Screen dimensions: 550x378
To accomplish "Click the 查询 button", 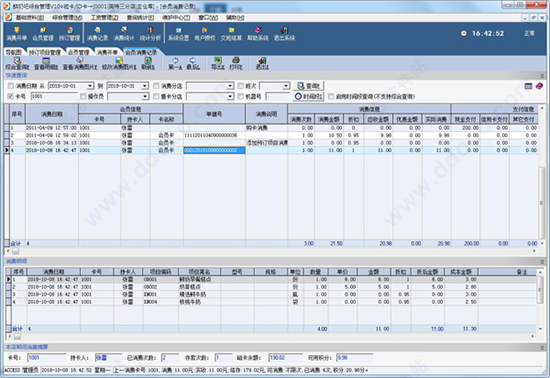I will (309, 86).
